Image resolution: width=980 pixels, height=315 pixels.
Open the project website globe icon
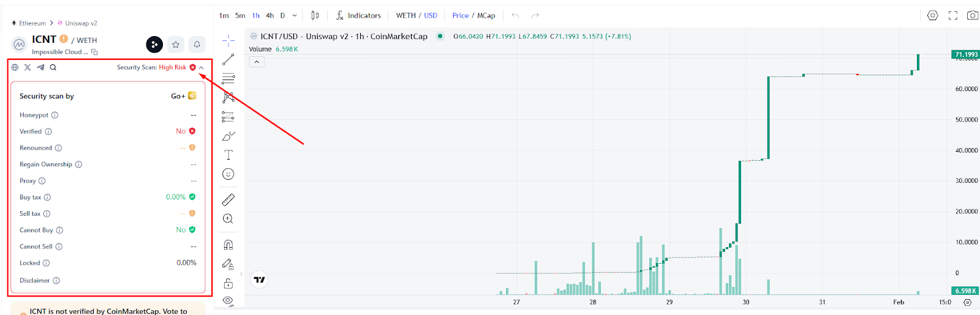(x=15, y=67)
